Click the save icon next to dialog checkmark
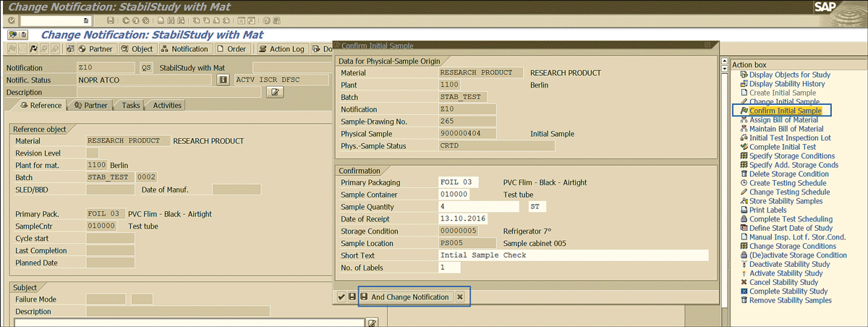 [352, 297]
